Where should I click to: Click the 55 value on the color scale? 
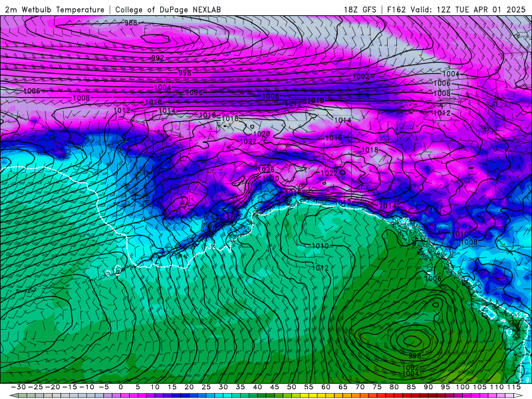pos(309,387)
